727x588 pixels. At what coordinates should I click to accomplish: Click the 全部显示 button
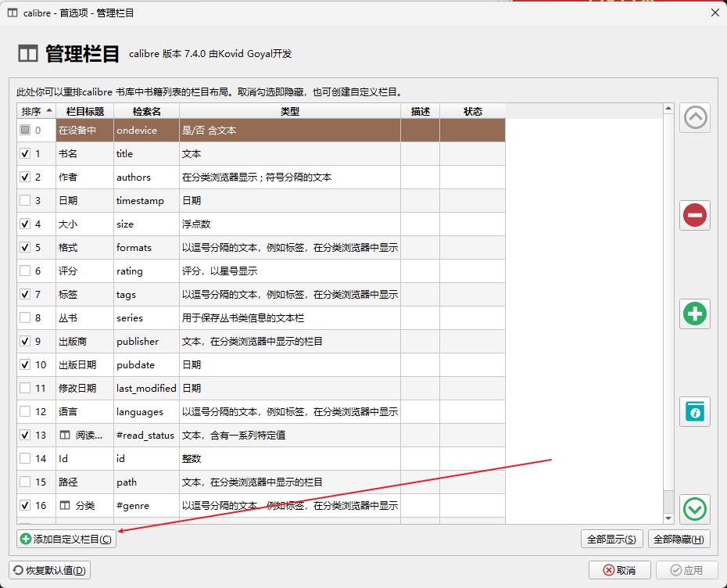612,539
